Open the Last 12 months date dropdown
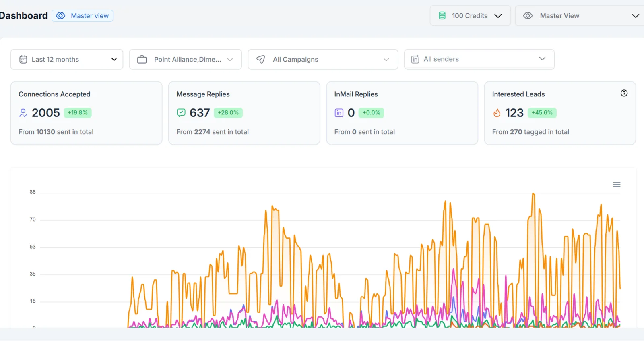This screenshot has height=341, width=644. click(x=67, y=59)
